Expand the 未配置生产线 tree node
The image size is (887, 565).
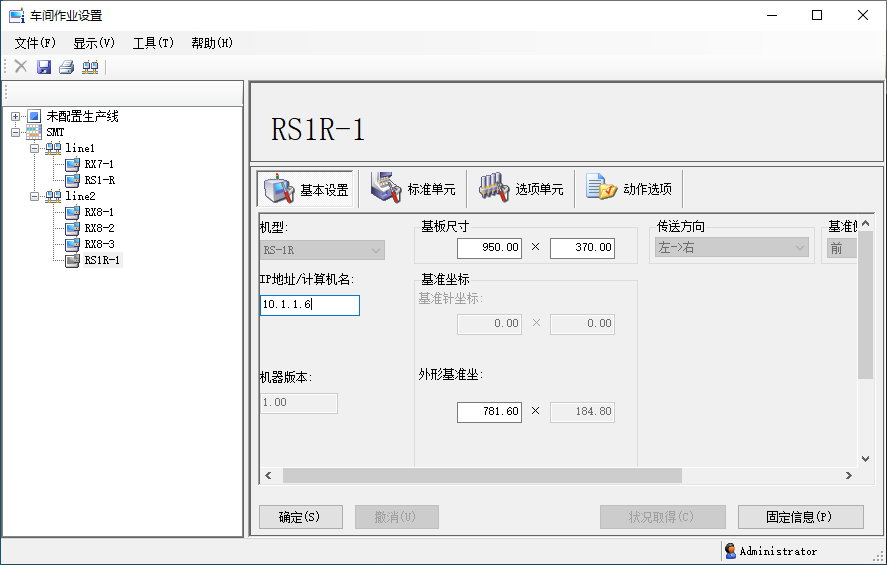[16, 116]
